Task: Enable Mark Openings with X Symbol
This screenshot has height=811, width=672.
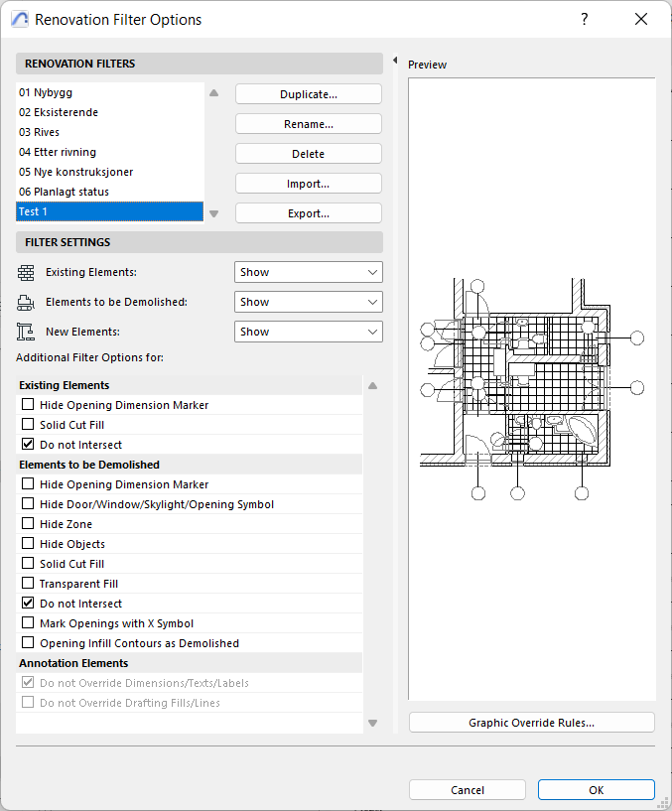Action: pyautogui.click(x=28, y=623)
